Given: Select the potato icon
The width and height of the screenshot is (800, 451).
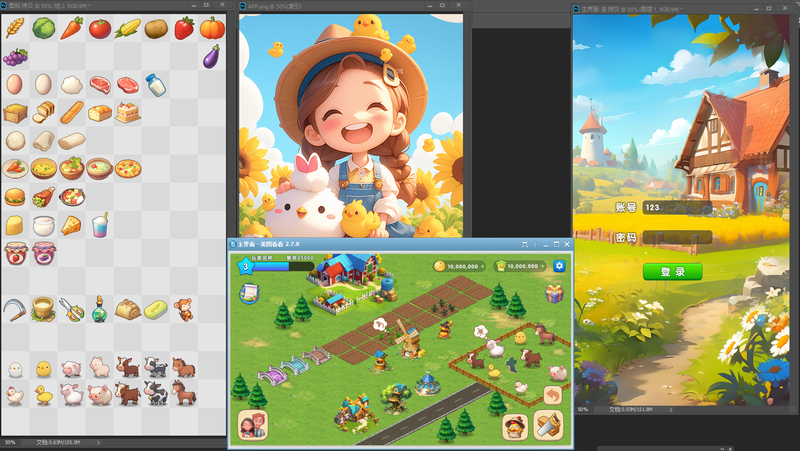Looking at the screenshot, I should pyautogui.click(x=156, y=29).
